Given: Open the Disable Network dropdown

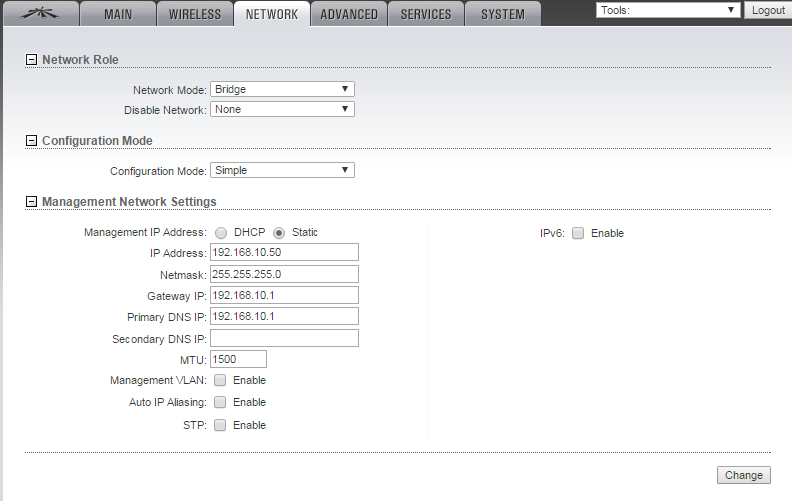Looking at the screenshot, I should tap(282, 109).
